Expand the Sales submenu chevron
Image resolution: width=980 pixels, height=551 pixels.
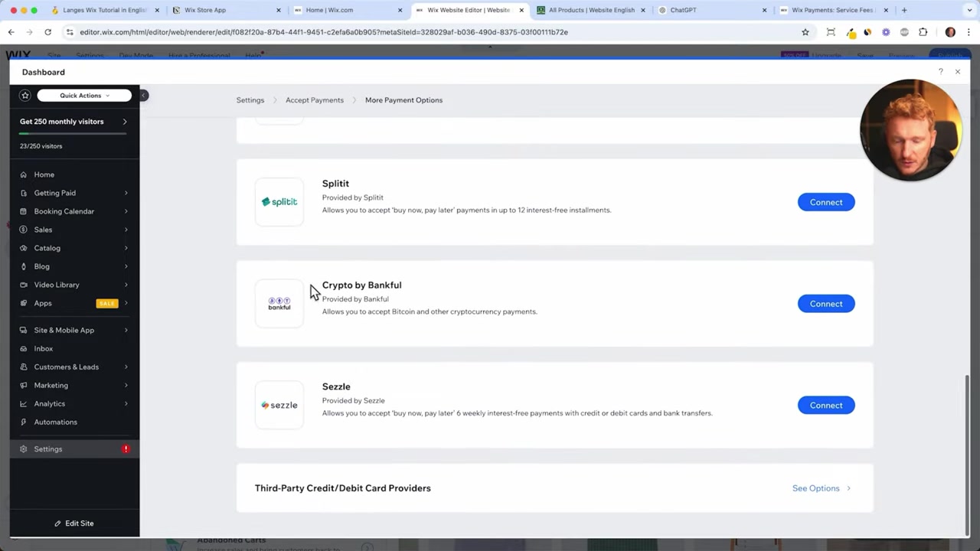(x=126, y=230)
